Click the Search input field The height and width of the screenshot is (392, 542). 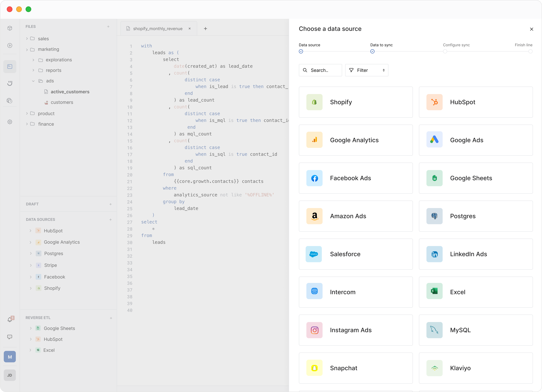coord(320,70)
